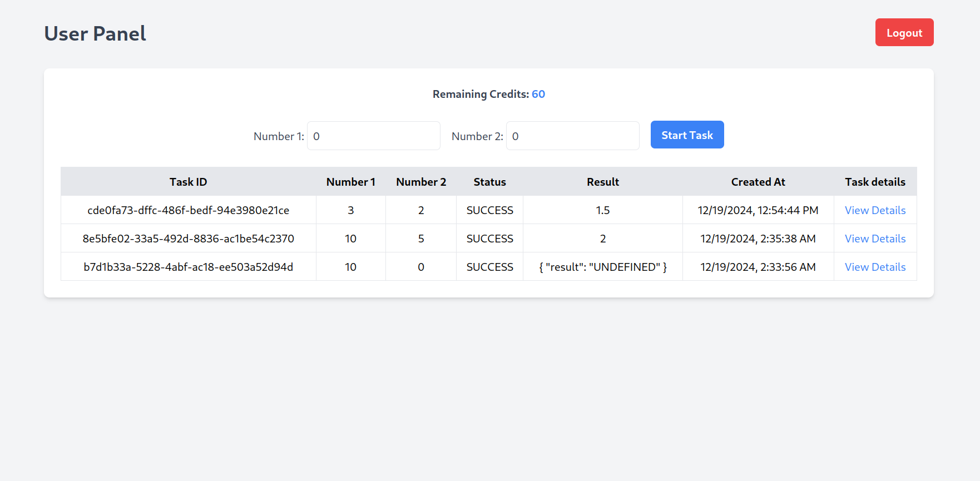Select the task ID 8e5bfe02-33a5-492d-8836-ac1be54c2370
This screenshot has height=481, width=980.
(188, 239)
